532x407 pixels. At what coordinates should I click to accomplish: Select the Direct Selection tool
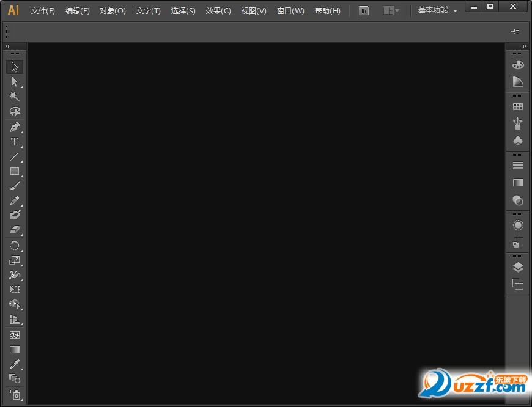tap(15, 82)
